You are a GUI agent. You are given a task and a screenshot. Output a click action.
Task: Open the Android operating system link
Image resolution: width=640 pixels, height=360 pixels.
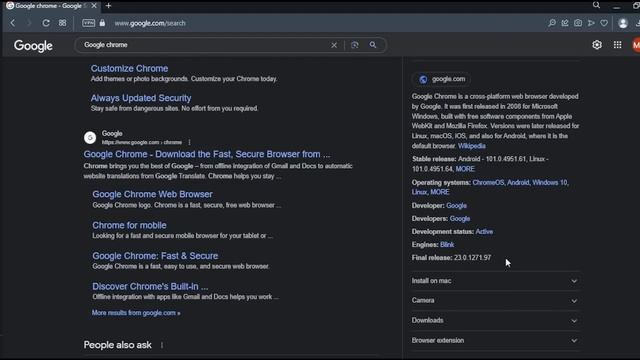coord(518,182)
